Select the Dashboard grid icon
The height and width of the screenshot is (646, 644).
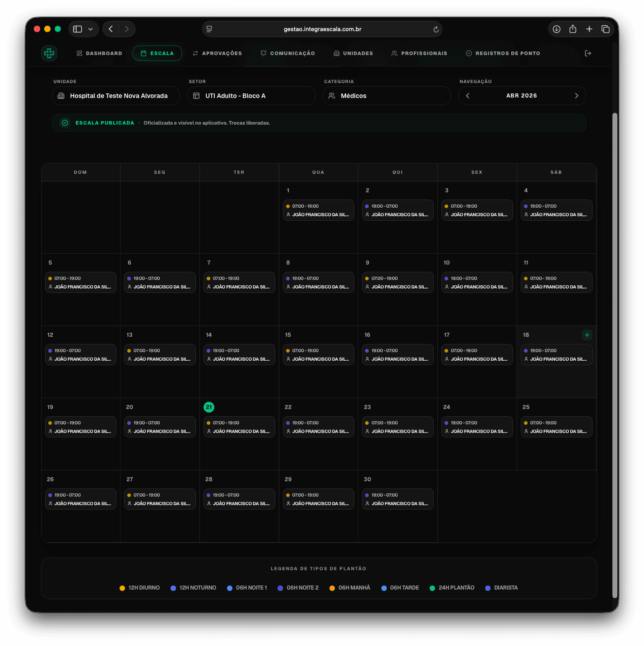coord(79,53)
